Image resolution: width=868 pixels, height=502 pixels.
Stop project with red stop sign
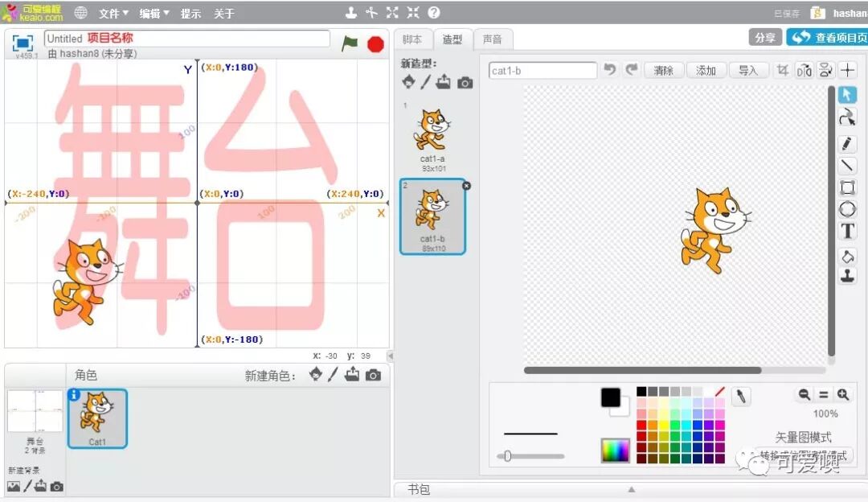375,43
